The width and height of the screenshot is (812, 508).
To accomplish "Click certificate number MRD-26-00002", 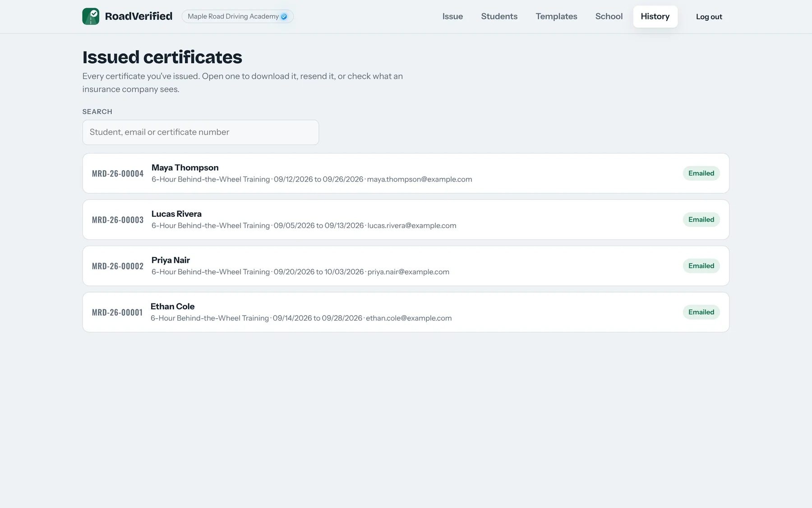I will click(118, 266).
